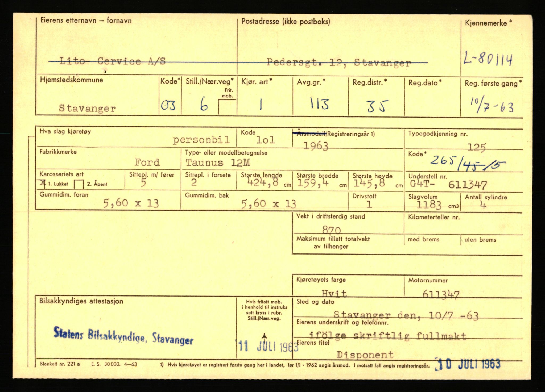545x392 pixels.
Task: Click the Slagvolum value 1183
Action: tap(429, 205)
